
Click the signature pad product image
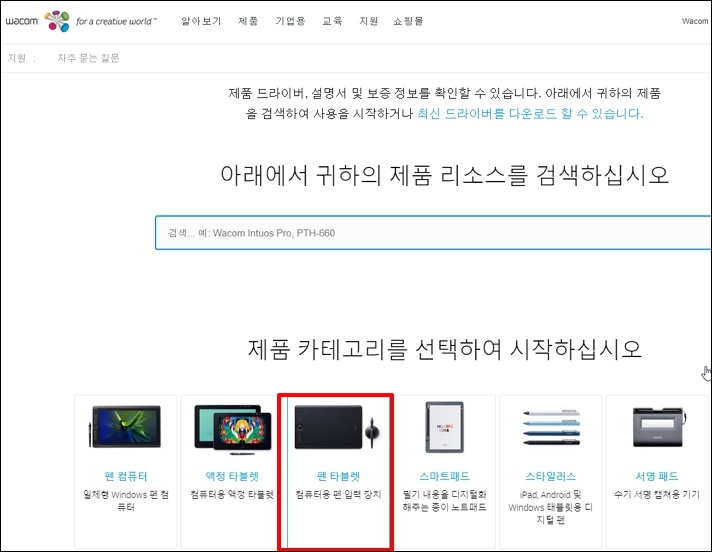click(x=658, y=426)
